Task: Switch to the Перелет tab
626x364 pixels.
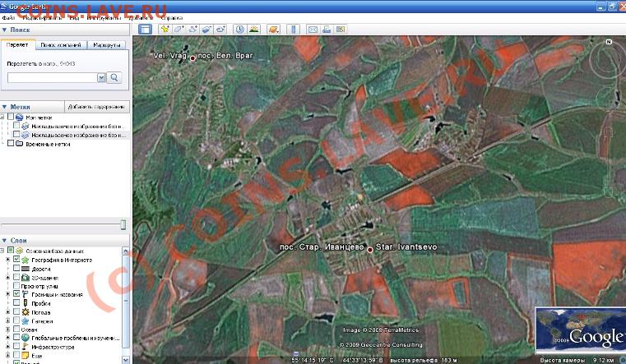Action: [17, 44]
